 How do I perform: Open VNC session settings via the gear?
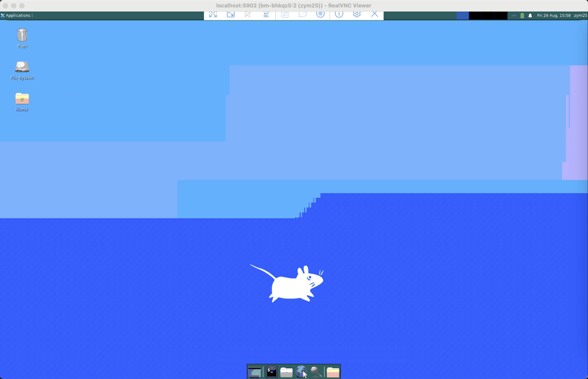(x=356, y=14)
